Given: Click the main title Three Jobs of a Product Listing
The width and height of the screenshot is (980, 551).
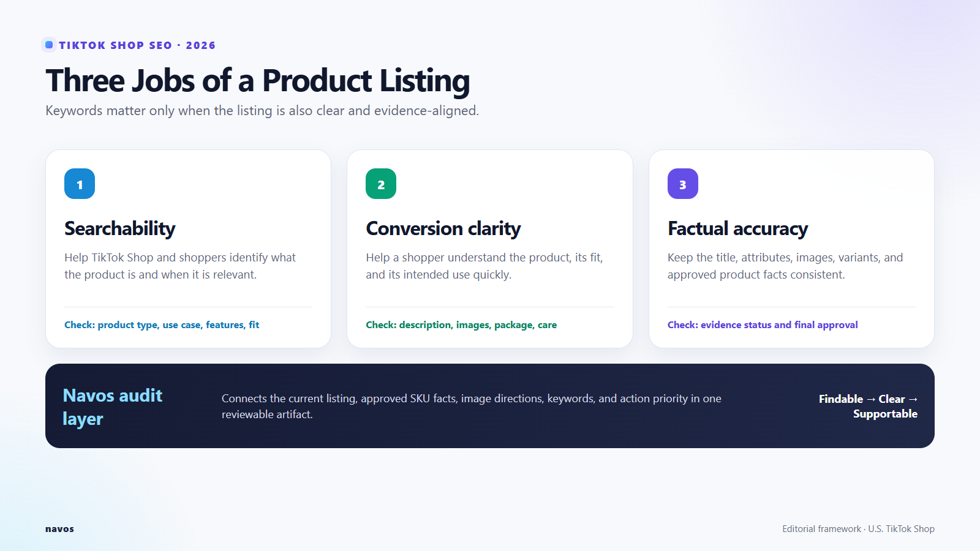Looking at the screenshot, I should 258,81.
